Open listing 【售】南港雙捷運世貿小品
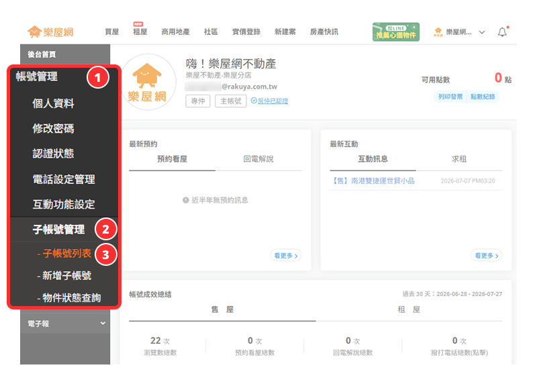Screen dimensions: 537x392 tap(373, 181)
